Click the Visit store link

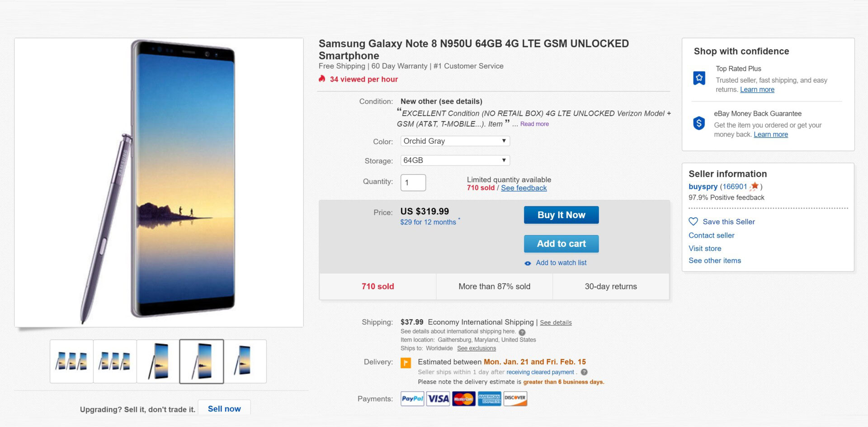705,248
